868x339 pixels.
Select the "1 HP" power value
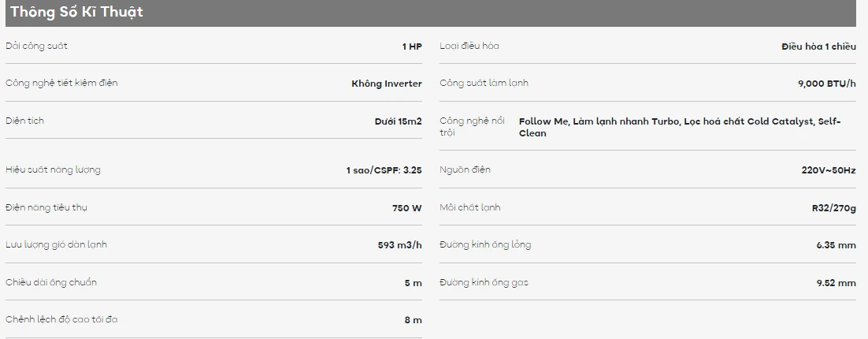[411, 47]
